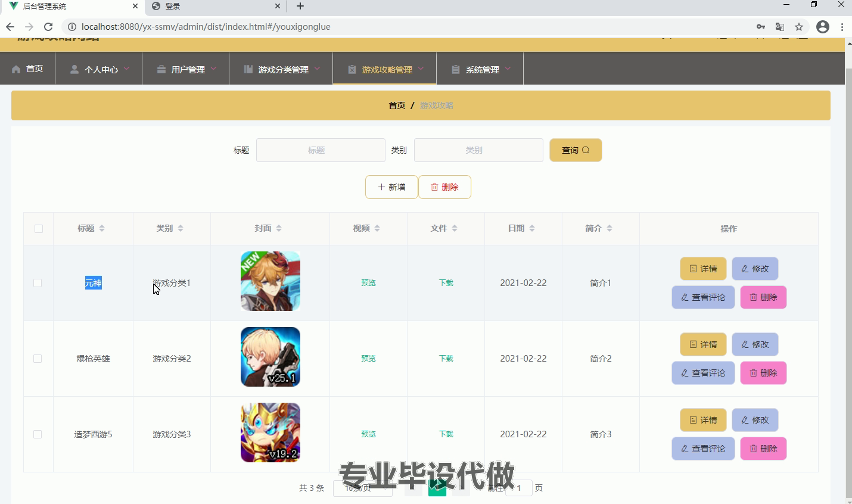Sort by the 文件 column arrows
Viewport: 852px width, 504px height.
[455, 229]
